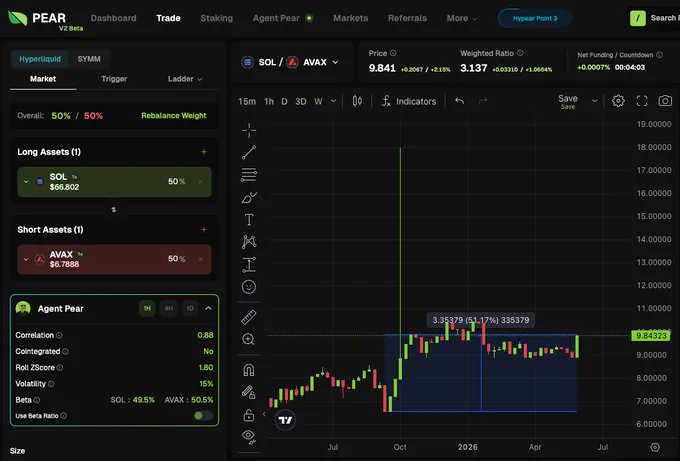Open the Dashboard page

click(x=114, y=18)
